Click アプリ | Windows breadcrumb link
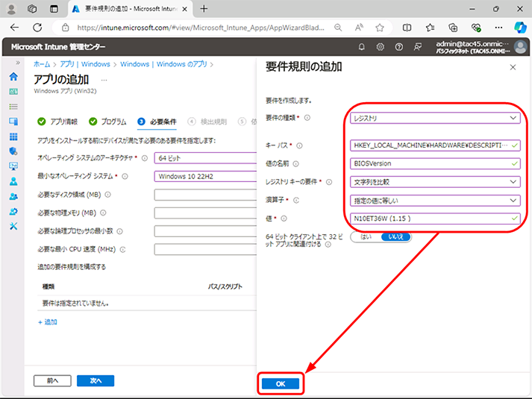The image size is (532, 399). coord(85,64)
